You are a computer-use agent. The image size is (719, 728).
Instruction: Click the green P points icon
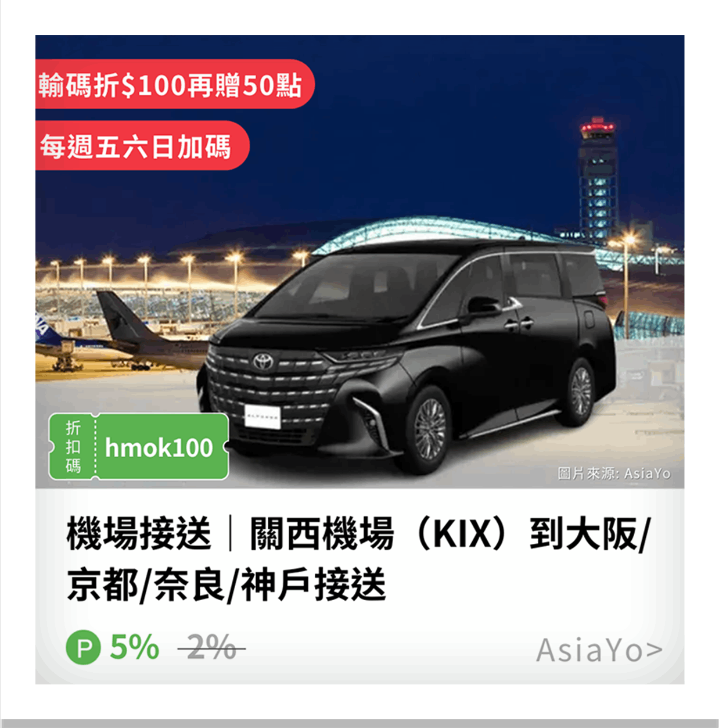tap(83, 647)
